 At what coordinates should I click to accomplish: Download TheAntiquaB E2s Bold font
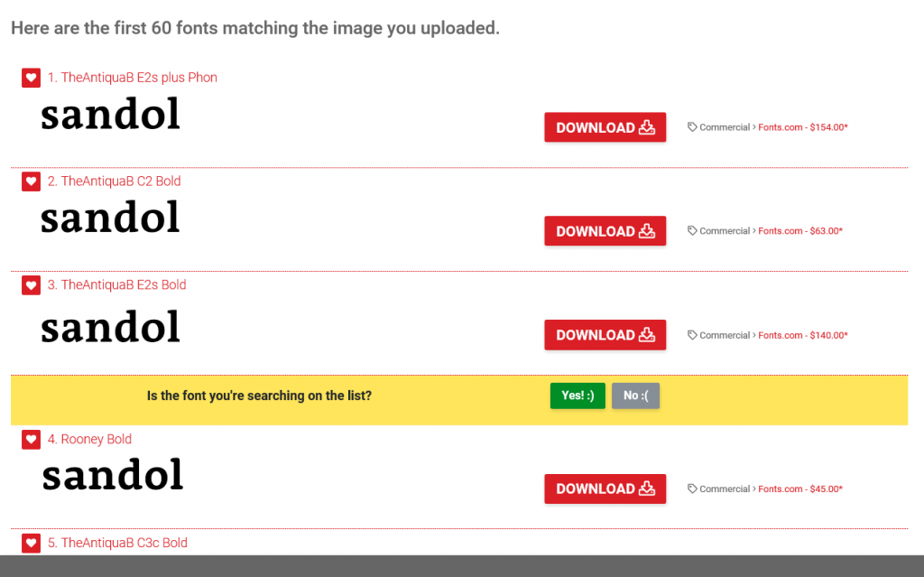pos(605,335)
